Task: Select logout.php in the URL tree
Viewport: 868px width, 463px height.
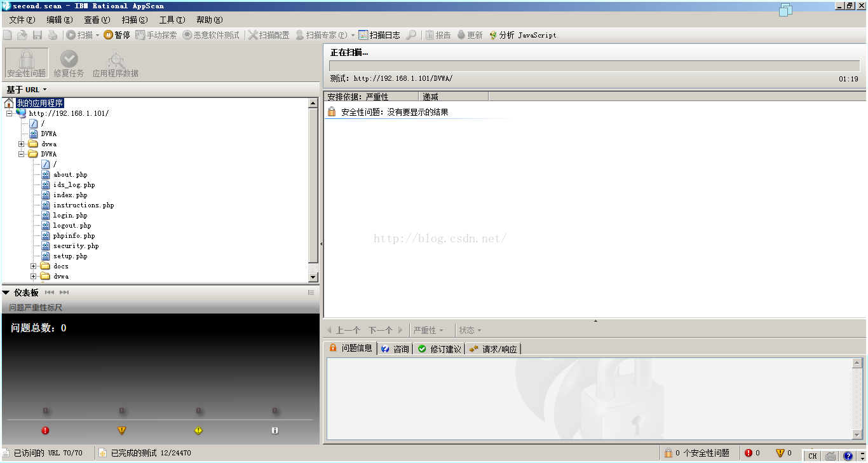Action: tap(72, 225)
